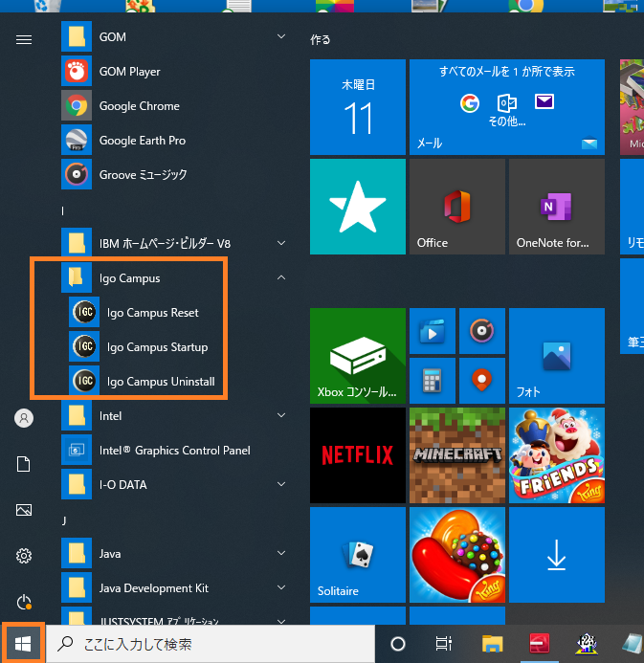Click the Power icon in Start sidebar
644x663 pixels.
(x=24, y=602)
